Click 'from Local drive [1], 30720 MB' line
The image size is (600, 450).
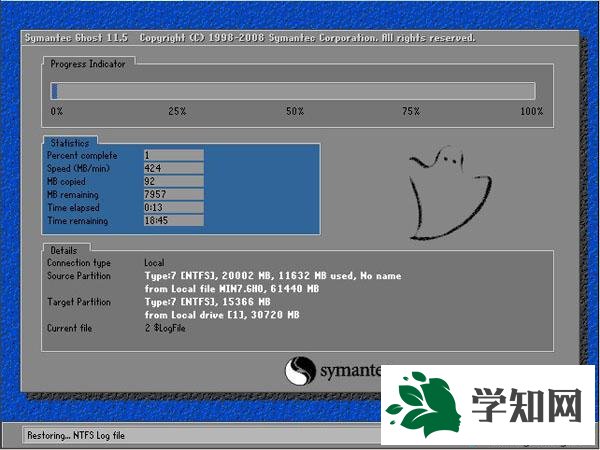[x=222, y=315]
